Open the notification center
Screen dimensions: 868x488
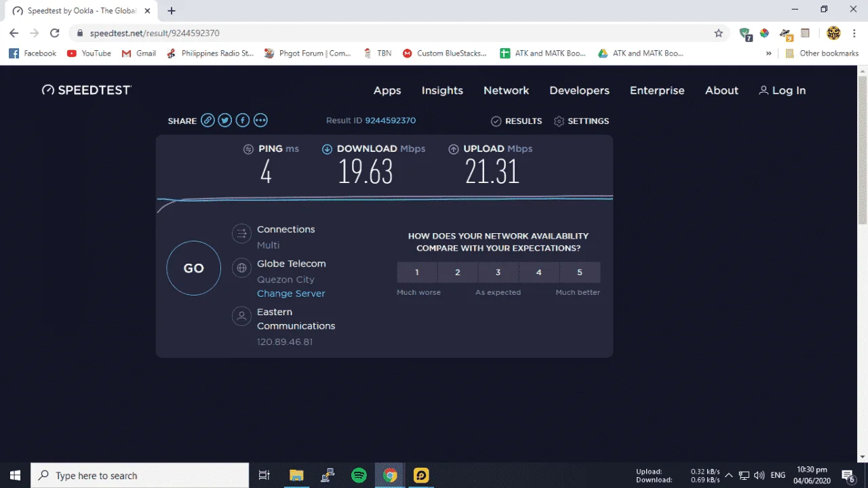pos(848,475)
